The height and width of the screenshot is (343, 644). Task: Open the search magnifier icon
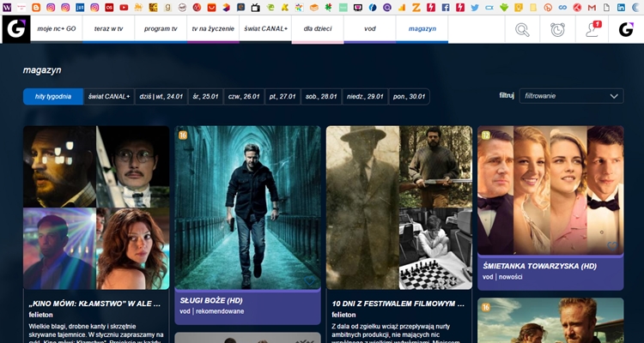522,29
